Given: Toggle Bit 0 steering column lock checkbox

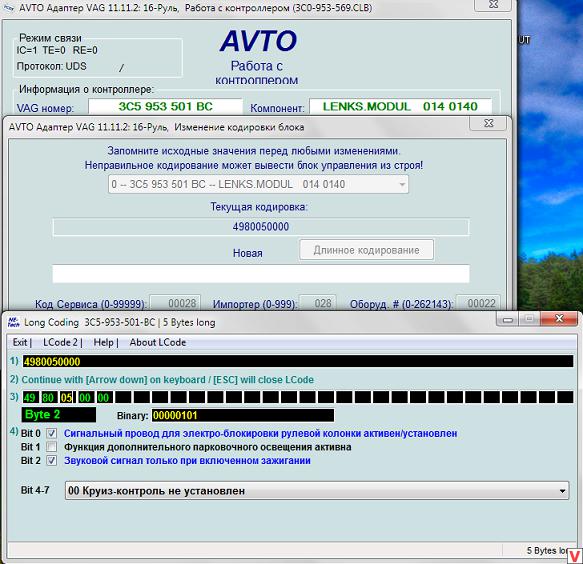Looking at the screenshot, I should (51, 434).
